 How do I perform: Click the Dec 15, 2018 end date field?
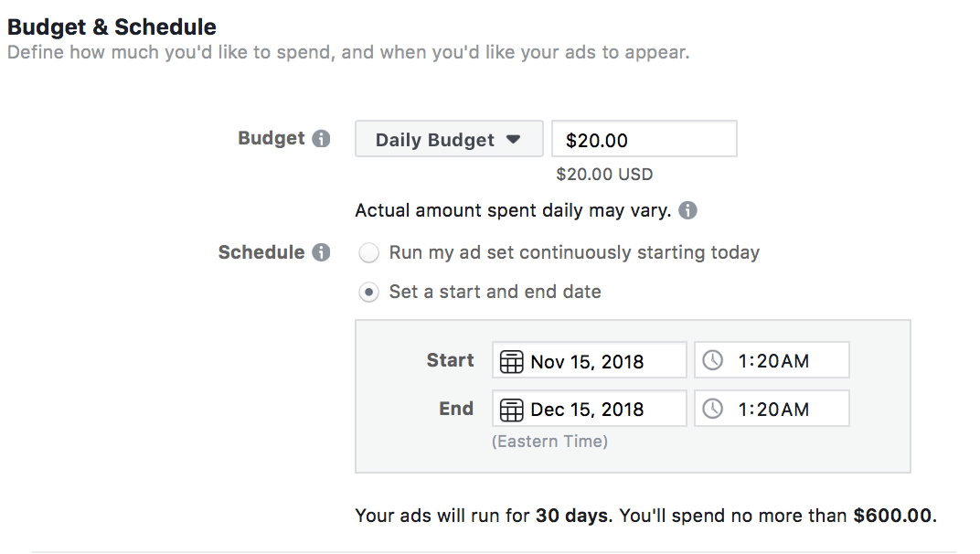click(600, 409)
